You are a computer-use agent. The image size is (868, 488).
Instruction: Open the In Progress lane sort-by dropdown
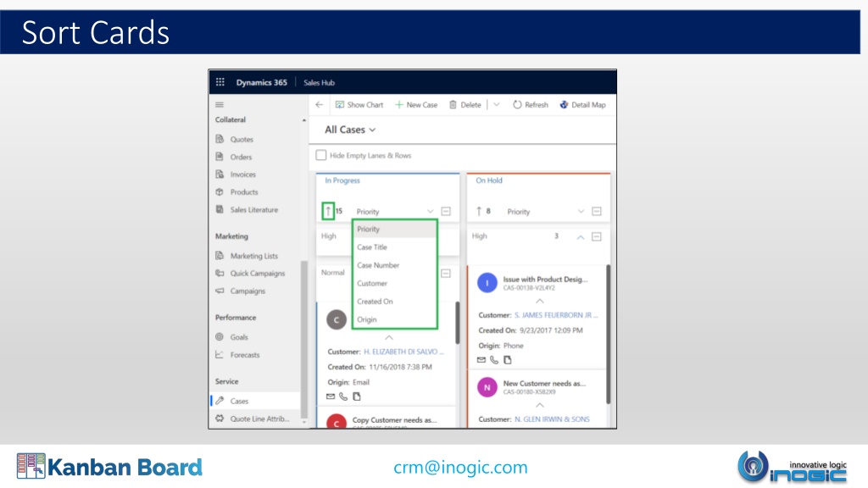click(x=394, y=211)
